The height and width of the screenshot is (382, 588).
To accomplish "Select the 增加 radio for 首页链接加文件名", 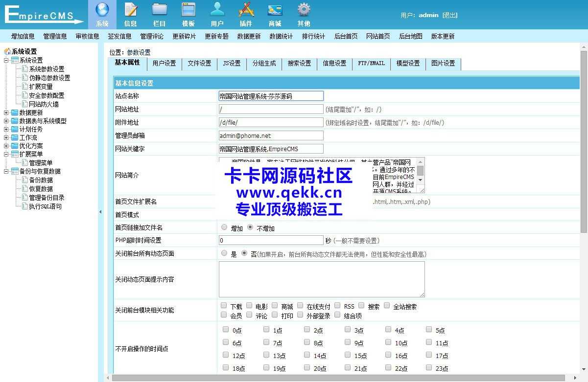I will [224, 227].
